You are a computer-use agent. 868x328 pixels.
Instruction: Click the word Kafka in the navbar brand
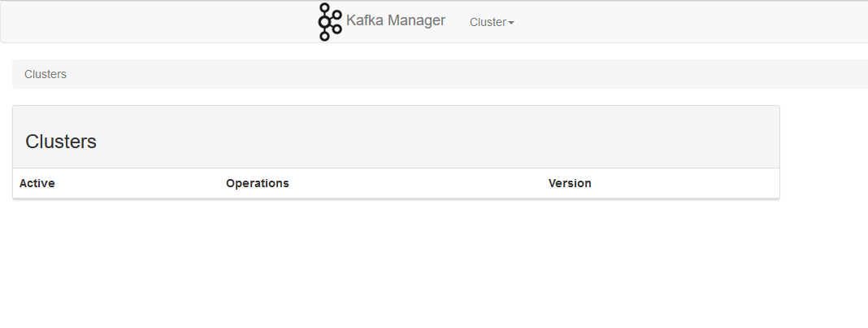click(364, 20)
